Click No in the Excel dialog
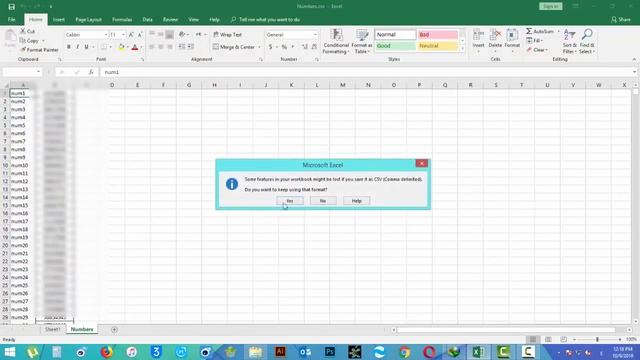 point(323,201)
